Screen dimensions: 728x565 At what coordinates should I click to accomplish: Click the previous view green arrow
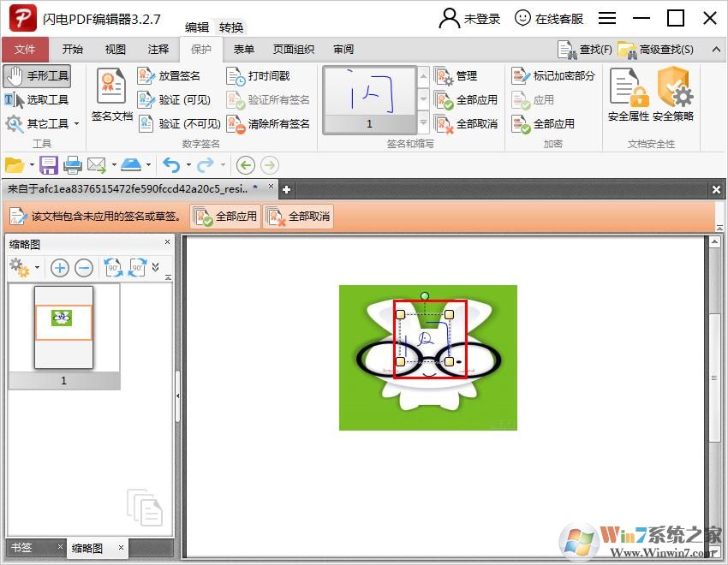(246, 165)
